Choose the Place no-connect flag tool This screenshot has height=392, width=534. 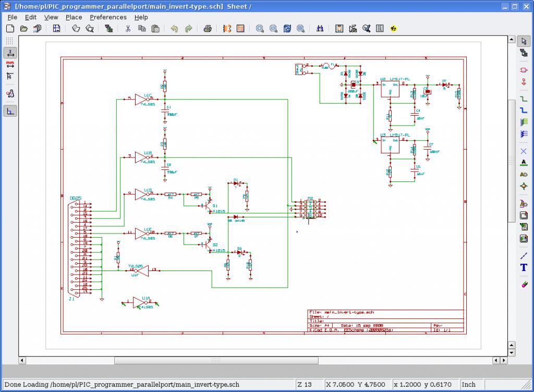(524, 151)
